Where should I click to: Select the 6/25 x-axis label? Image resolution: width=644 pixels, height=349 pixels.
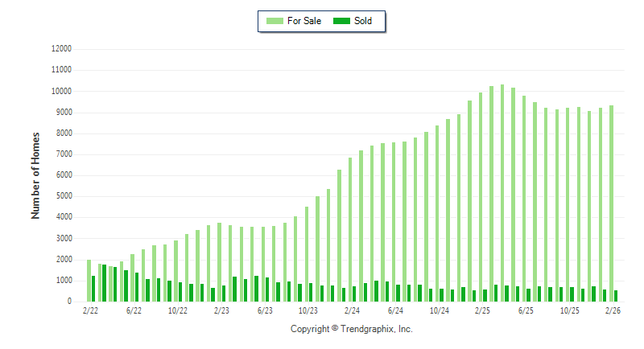(526, 310)
